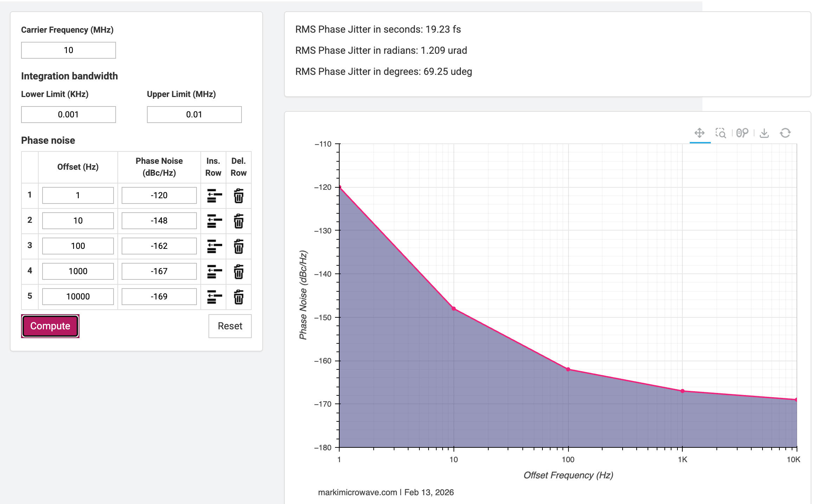Insert a row after row 3
Screen dimensions: 817x504
[214, 246]
